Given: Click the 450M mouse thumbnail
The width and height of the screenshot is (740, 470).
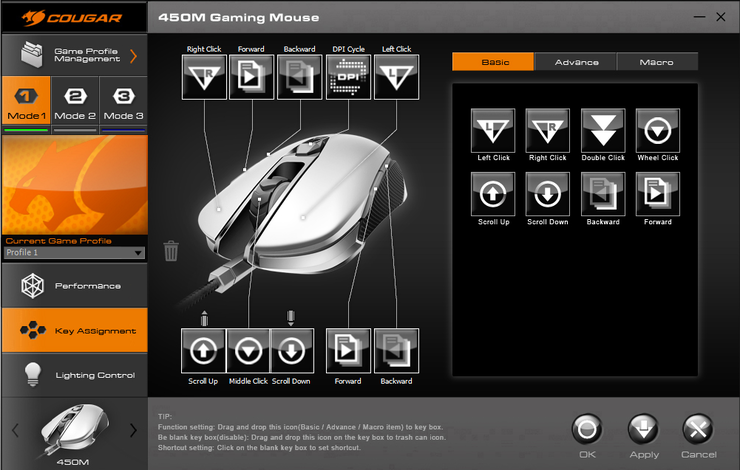Looking at the screenshot, I should click(74, 430).
